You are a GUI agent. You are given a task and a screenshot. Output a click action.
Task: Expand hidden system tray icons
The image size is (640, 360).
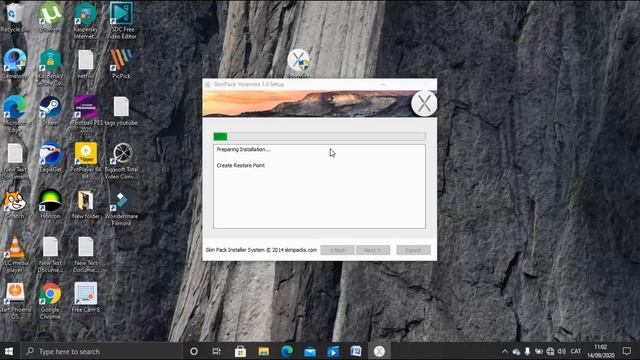pyautogui.click(x=505, y=351)
